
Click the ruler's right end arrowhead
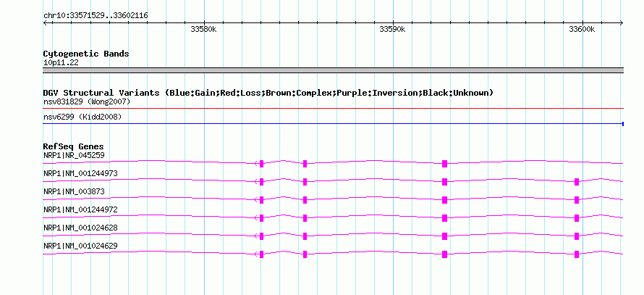(x=622, y=22)
